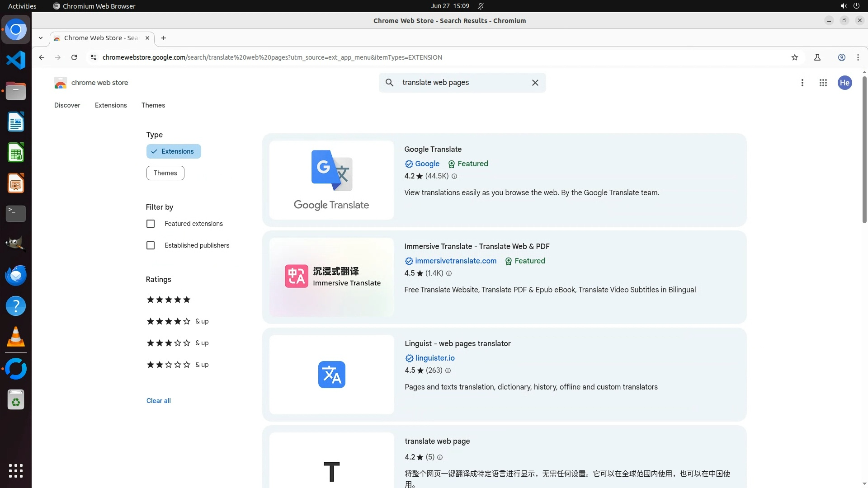Switch to the Discover tab
This screenshot has height=488, width=868.
(x=67, y=105)
